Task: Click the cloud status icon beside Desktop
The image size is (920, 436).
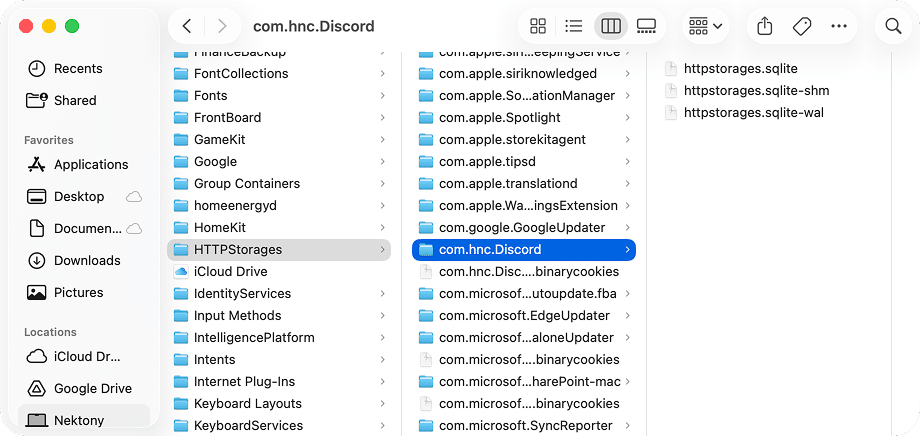Action: [x=134, y=197]
